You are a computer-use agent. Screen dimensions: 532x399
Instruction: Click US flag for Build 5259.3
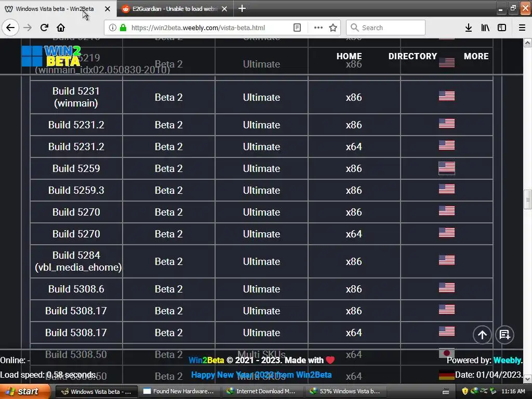tap(446, 189)
